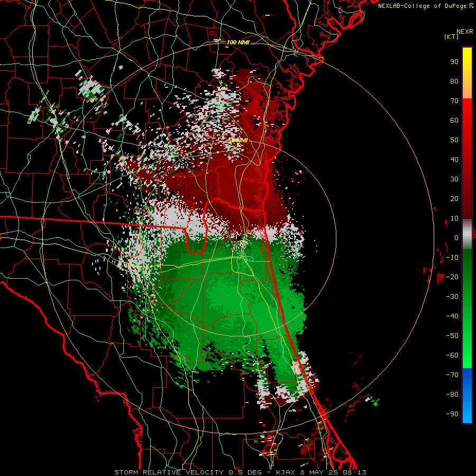
Task: Click the 60 value on velocity scale
Action: pyautogui.click(x=454, y=121)
